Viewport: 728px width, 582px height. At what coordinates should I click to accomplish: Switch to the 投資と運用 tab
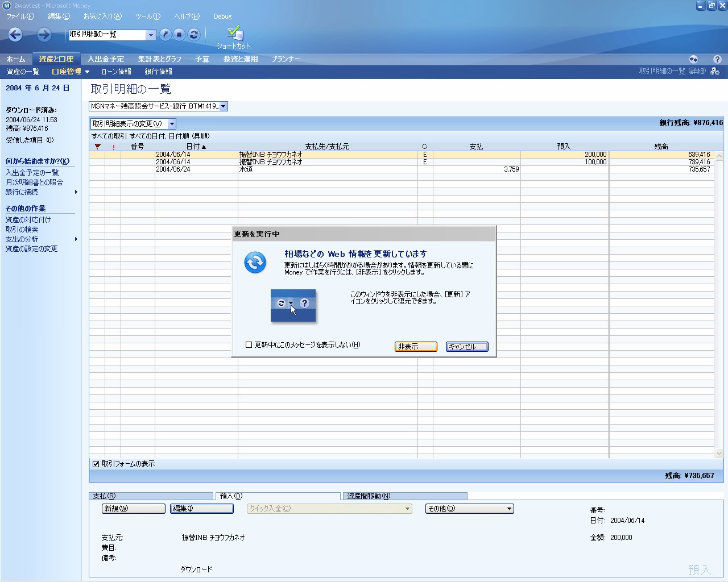point(241,59)
